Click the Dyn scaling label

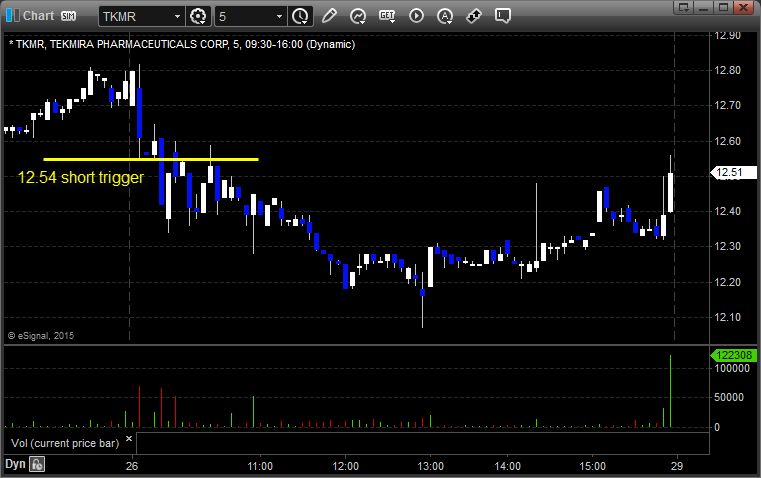15,464
